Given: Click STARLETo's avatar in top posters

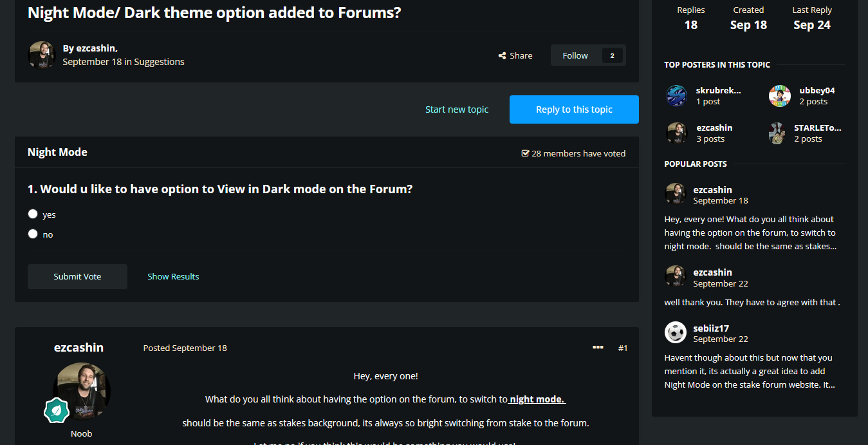Looking at the screenshot, I should click(x=777, y=133).
